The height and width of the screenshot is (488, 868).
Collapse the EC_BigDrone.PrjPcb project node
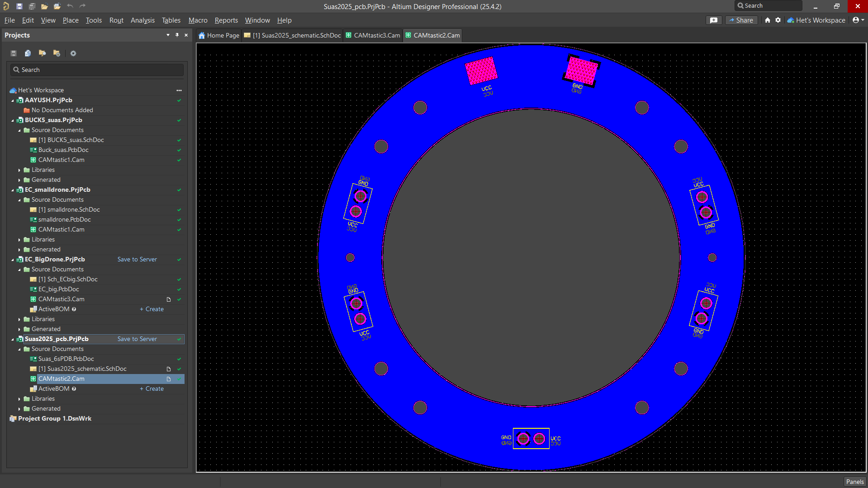point(13,260)
